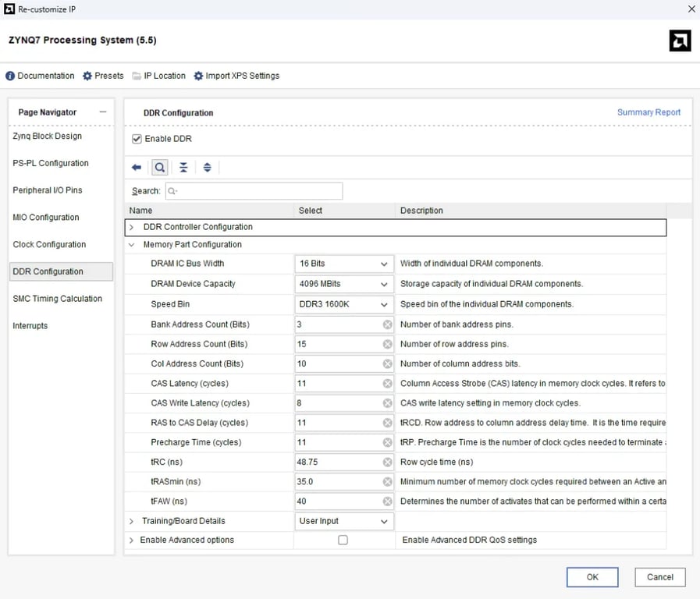
Task: Click the Expand All toolbar icon
Action: pos(207,168)
